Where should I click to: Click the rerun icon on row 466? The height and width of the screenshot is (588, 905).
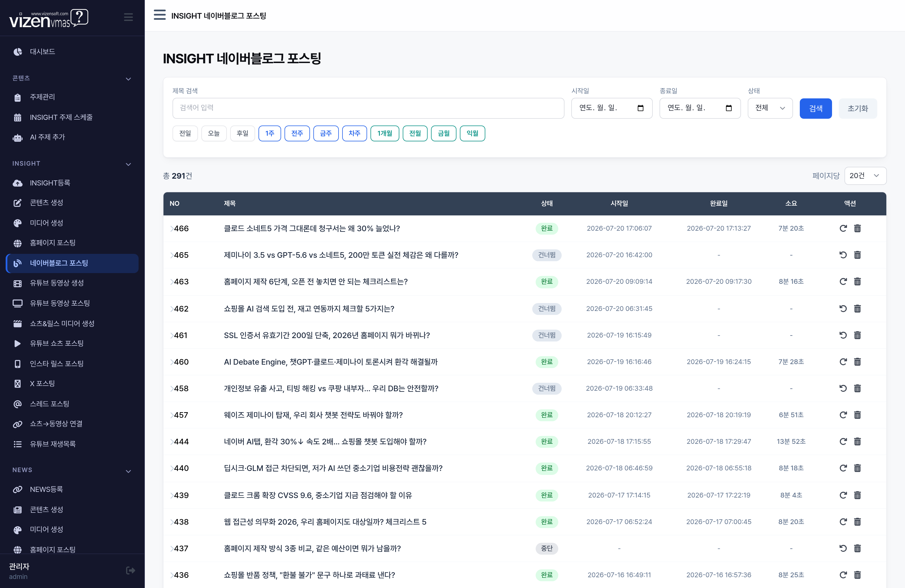tap(843, 228)
